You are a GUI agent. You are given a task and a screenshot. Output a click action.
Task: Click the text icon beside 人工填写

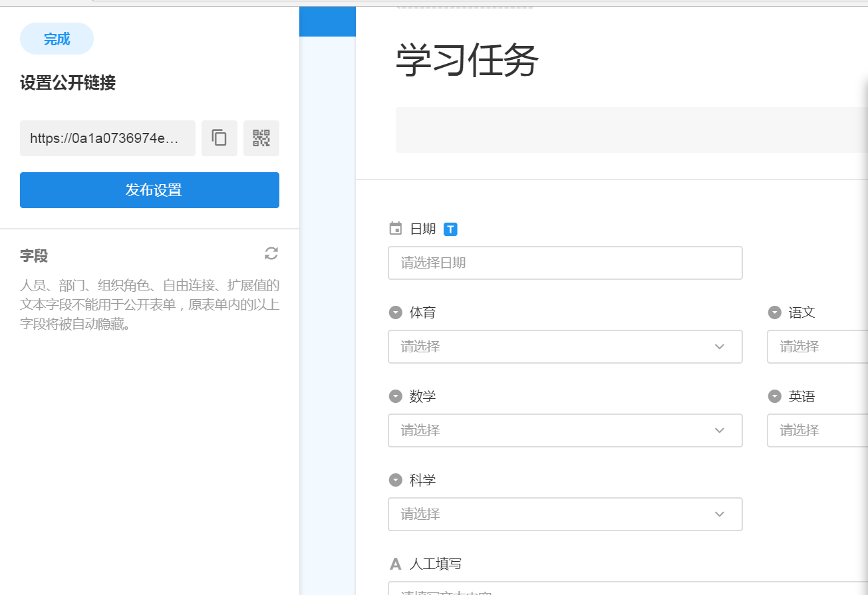tap(396, 564)
